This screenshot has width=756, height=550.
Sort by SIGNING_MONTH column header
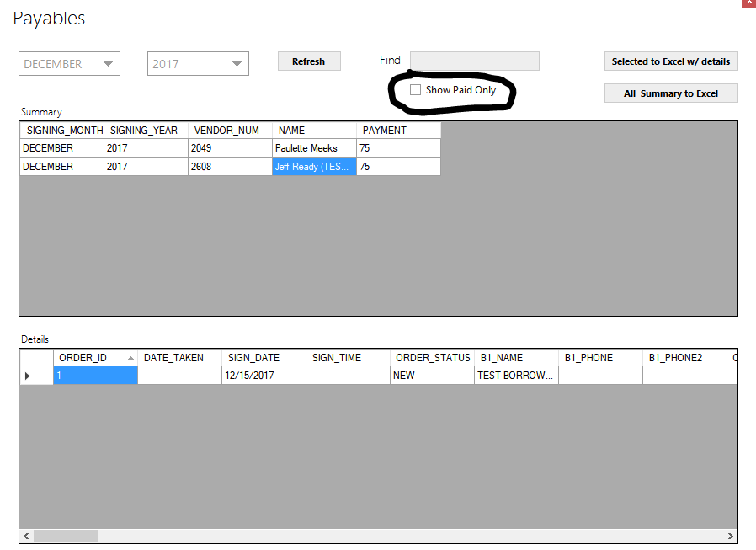coord(62,131)
